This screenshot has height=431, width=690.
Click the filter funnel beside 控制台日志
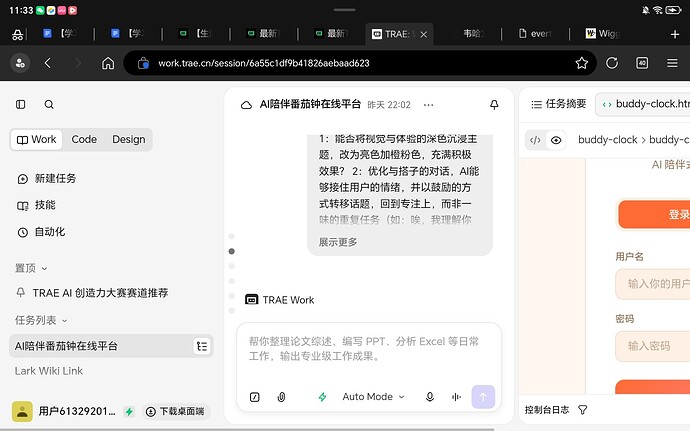point(583,410)
